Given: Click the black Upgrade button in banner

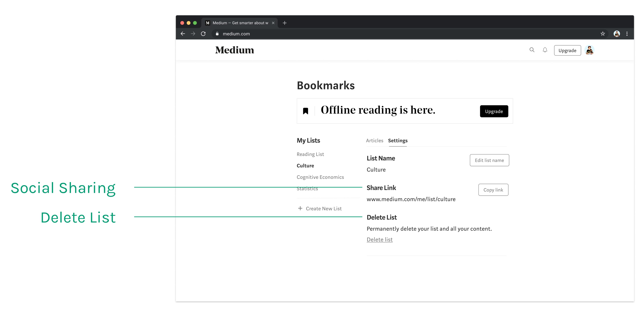Looking at the screenshot, I should point(494,111).
